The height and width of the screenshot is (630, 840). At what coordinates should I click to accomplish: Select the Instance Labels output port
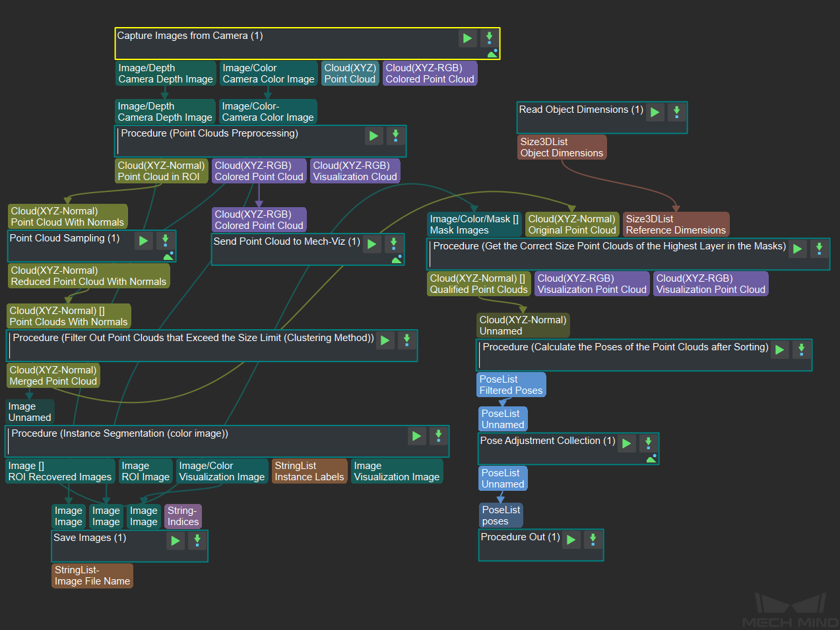[309, 471]
